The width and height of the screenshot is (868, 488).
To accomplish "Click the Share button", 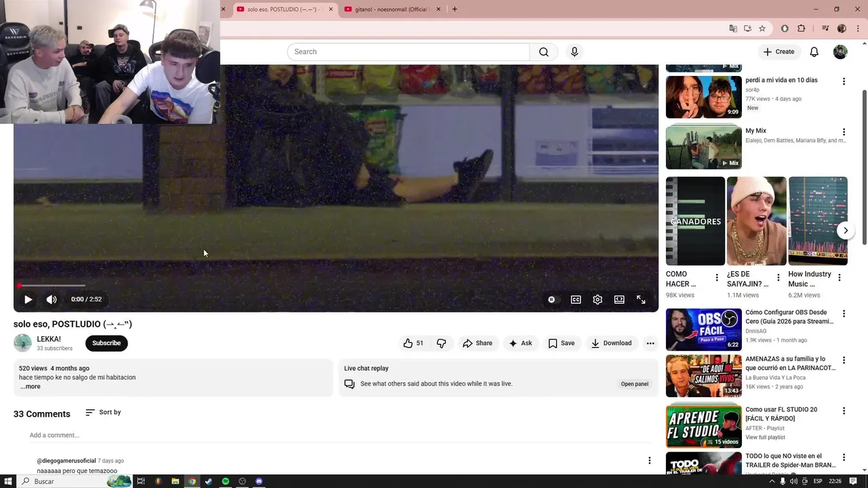I will 477,343.
